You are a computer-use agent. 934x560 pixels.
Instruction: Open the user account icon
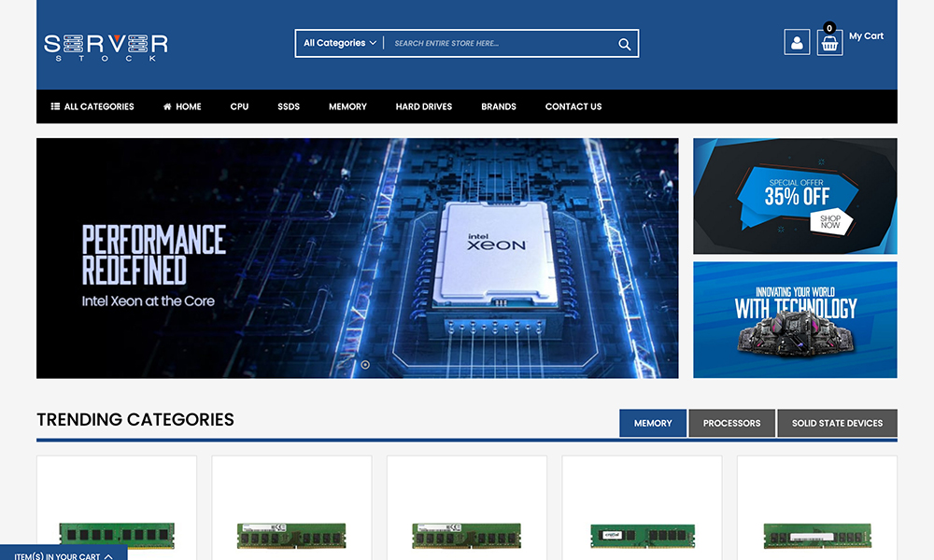click(797, 43)
